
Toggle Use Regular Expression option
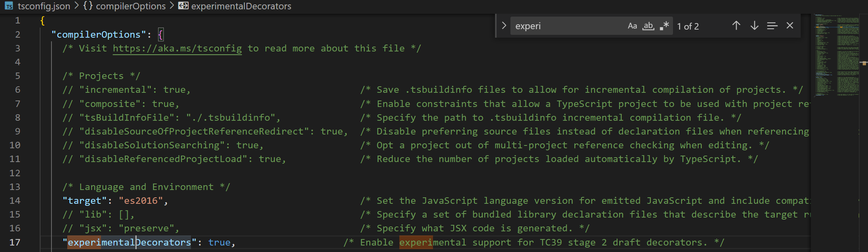[x=664, y=26]
